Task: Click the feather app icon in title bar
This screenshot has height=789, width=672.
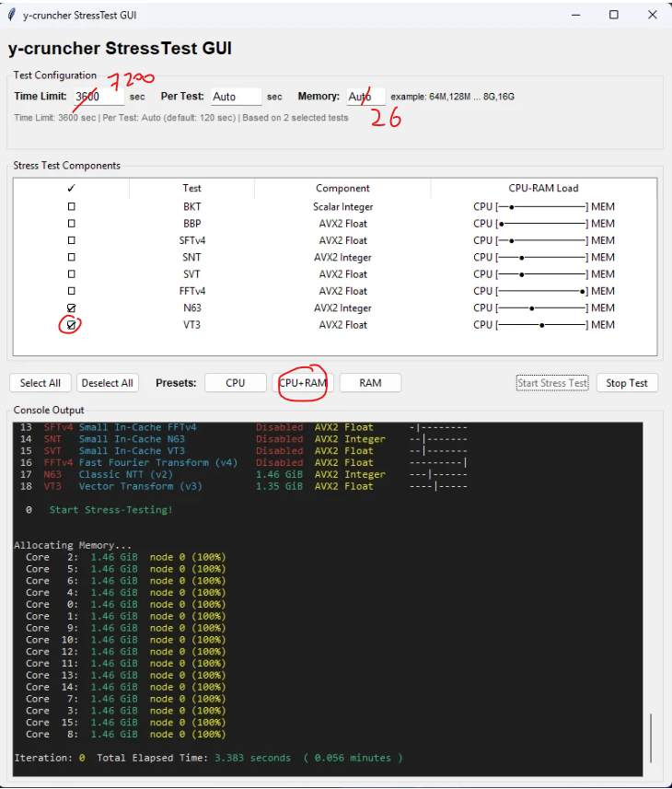Action: click(x=12, y=15)
